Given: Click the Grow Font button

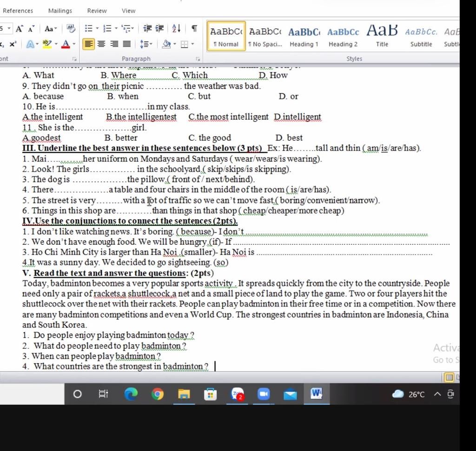Looking at the screenshot, I should [x=19, y=28].
